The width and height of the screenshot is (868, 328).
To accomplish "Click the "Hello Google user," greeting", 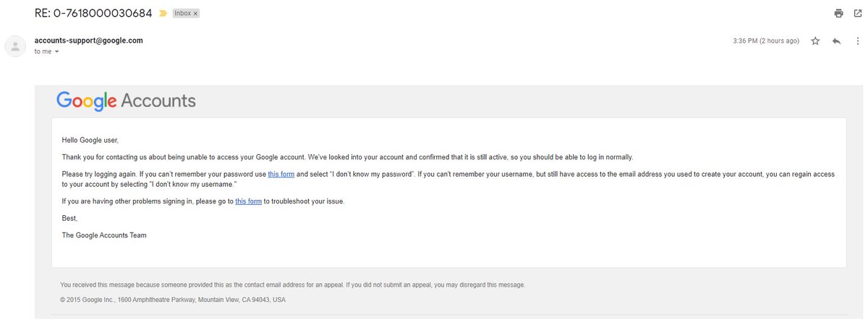I will point(90,140).
